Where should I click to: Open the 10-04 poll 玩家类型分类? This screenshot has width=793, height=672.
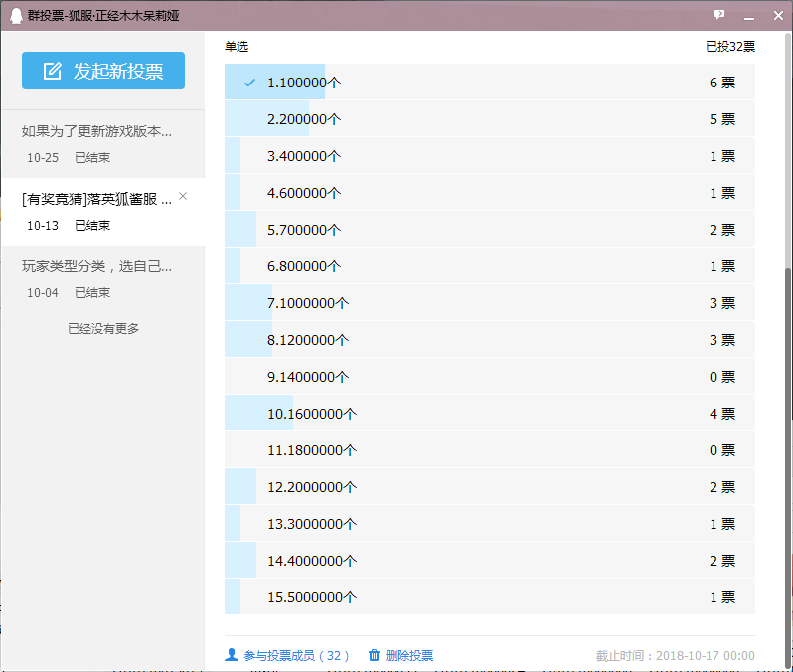coord(97,266)
